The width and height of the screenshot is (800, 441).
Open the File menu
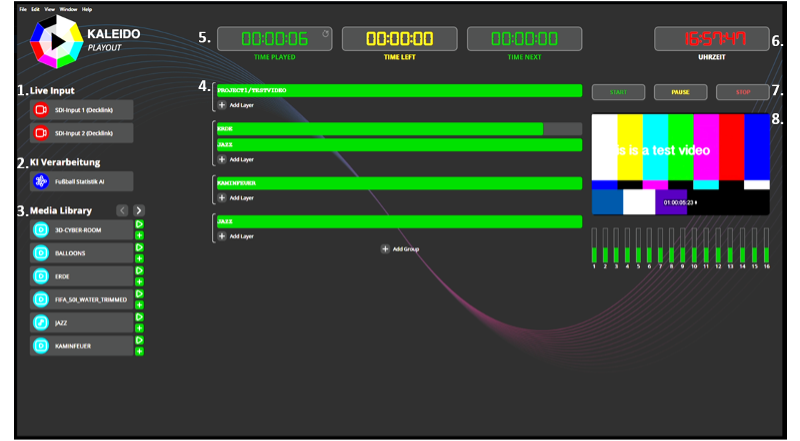click(23, 9)
